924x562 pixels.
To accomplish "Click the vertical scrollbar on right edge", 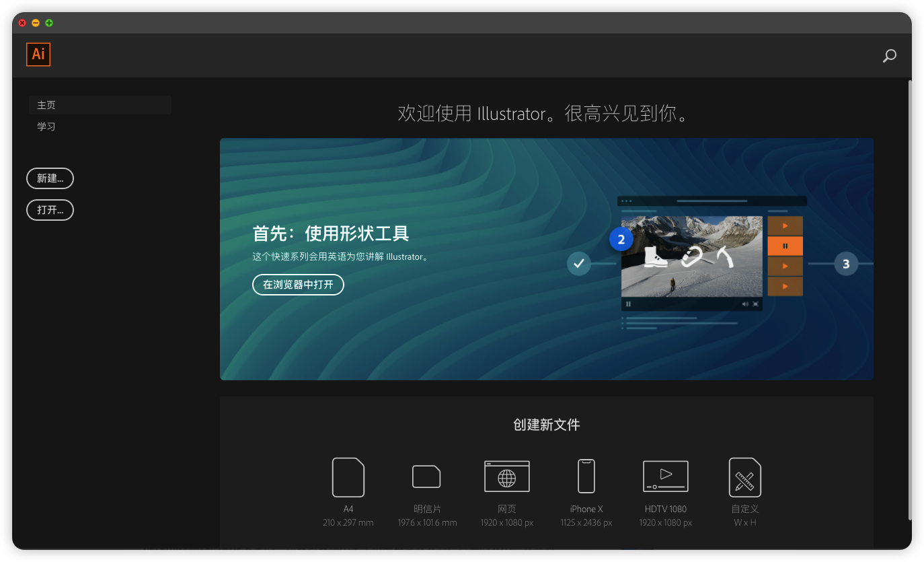I will [910, 300].
